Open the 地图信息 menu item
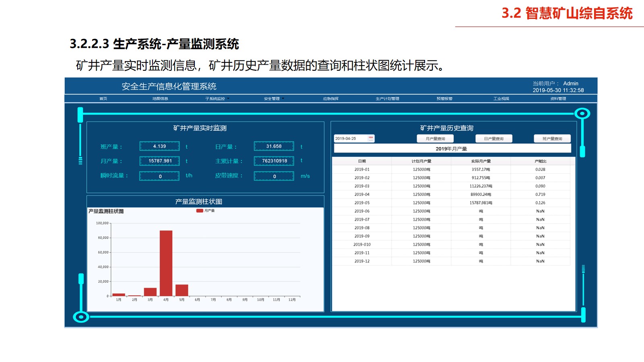The width and height of the screenshot is (644, 362). (x=160, y=99)
